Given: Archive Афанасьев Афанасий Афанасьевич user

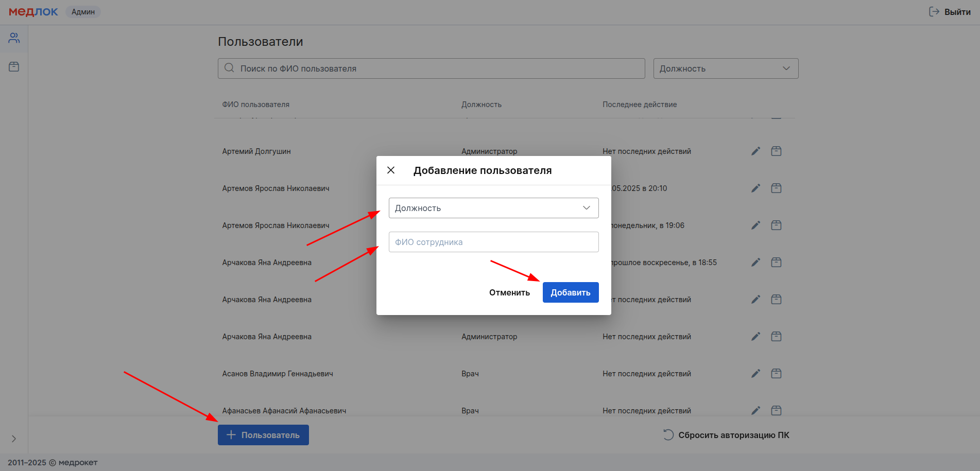Looking at the screenshot, I should 776,411.
